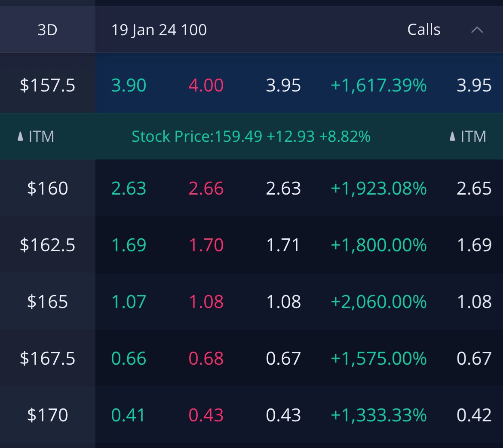Select the $162.5 strike price
Image resolution: width=503 pixels, height=448 pixels.
pyautogui.click(x=47, y=245)
